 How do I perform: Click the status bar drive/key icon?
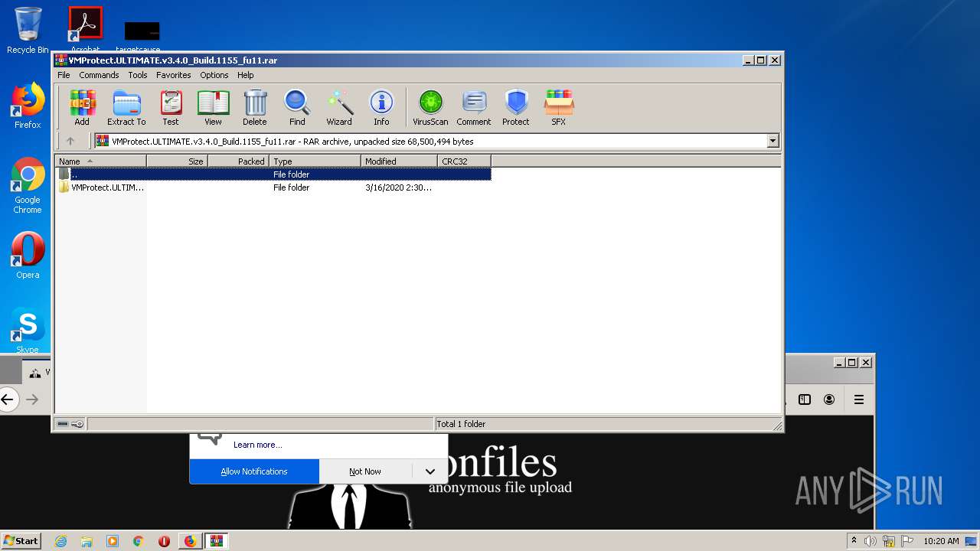tap(70, 424)
